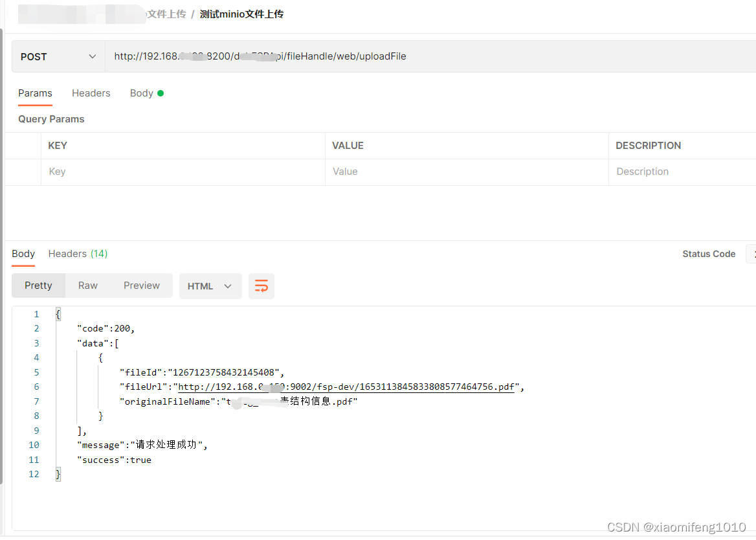The width and height of the screenshot is (756, 540).
Task: Toggle the wrap lines icon
Action: click(261, 286)
